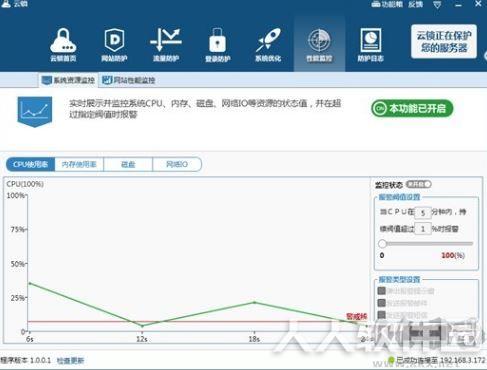The width and height of the screenshot is (487, 370).
Task: Click the 192.168.3.172 server address text
Action: (x=463, y=360)
